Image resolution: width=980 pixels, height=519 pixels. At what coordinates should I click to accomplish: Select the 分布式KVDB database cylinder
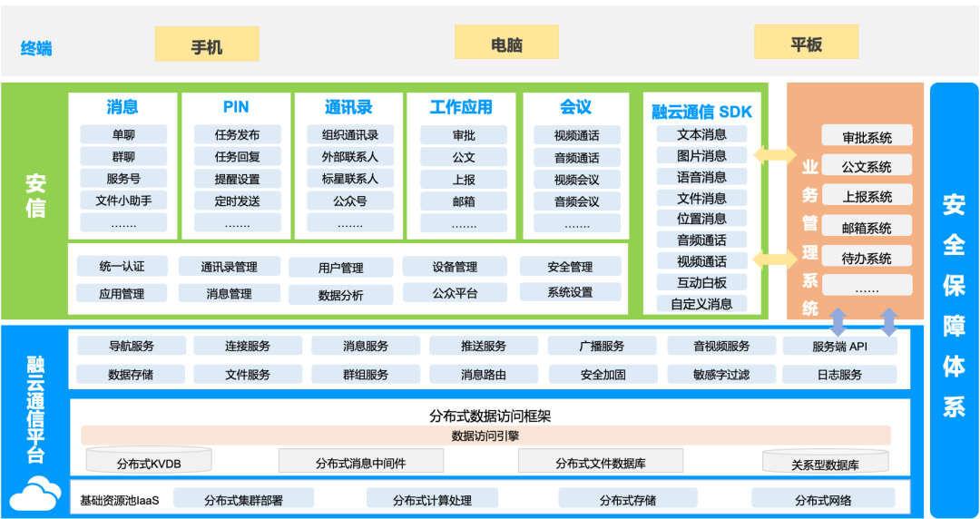(x=149, y=461)
